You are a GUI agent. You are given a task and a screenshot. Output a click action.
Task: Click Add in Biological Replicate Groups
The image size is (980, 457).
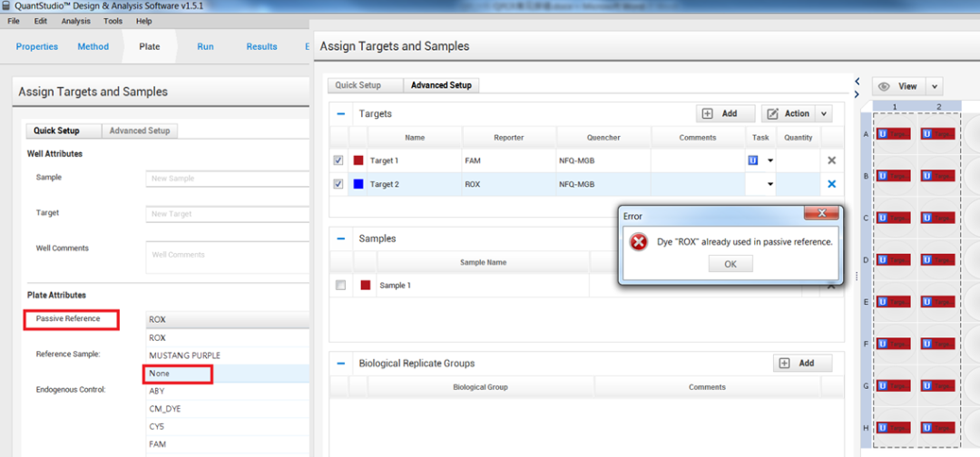click(x=802, y=364)
